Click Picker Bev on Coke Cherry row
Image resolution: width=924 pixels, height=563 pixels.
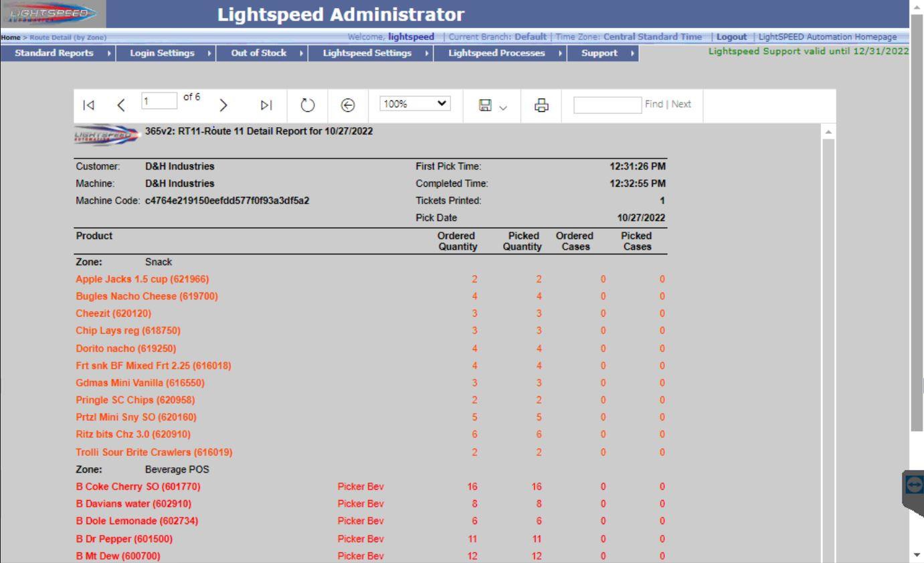(360, 487)
